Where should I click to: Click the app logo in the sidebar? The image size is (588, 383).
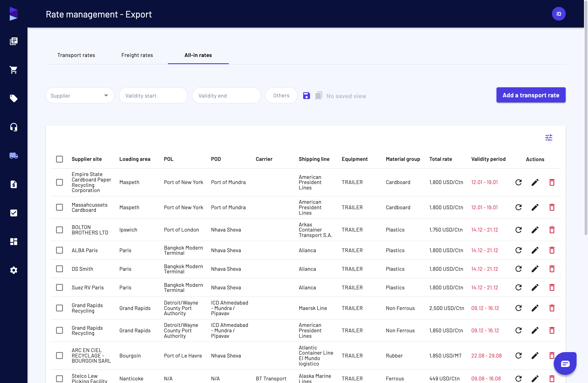click(x=14, y=14)
